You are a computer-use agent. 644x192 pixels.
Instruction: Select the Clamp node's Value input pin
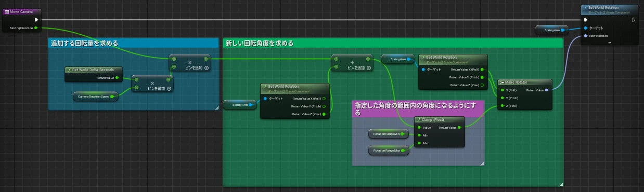coord(419,128)
